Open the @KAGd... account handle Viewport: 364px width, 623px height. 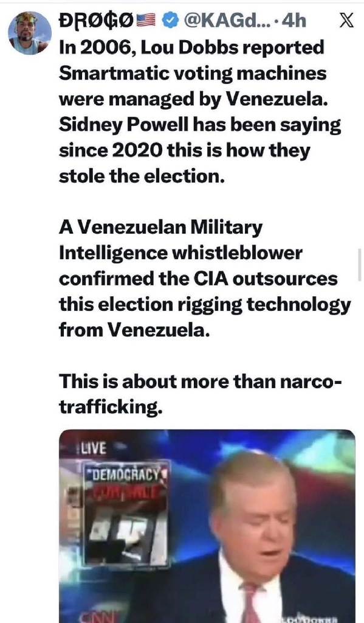point(227,21)
